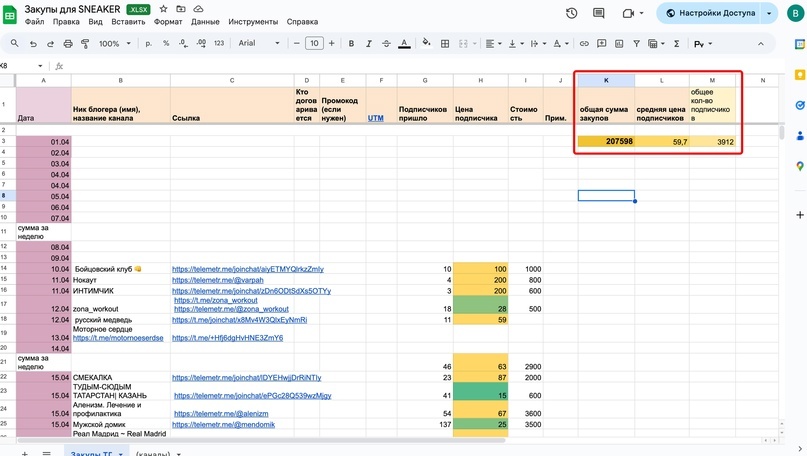Check the cloud save status icon
The image size is (807, 456).
click(x=198, y=9)
